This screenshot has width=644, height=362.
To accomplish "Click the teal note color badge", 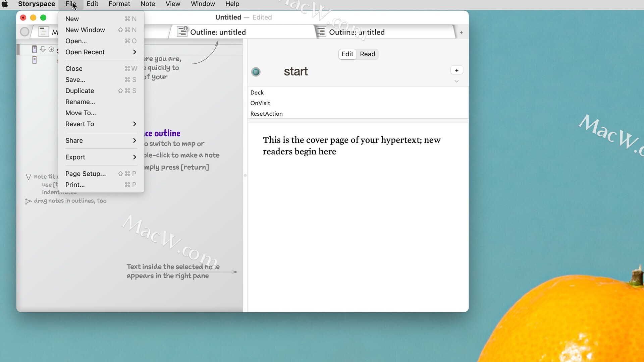I will click(256, 72).
